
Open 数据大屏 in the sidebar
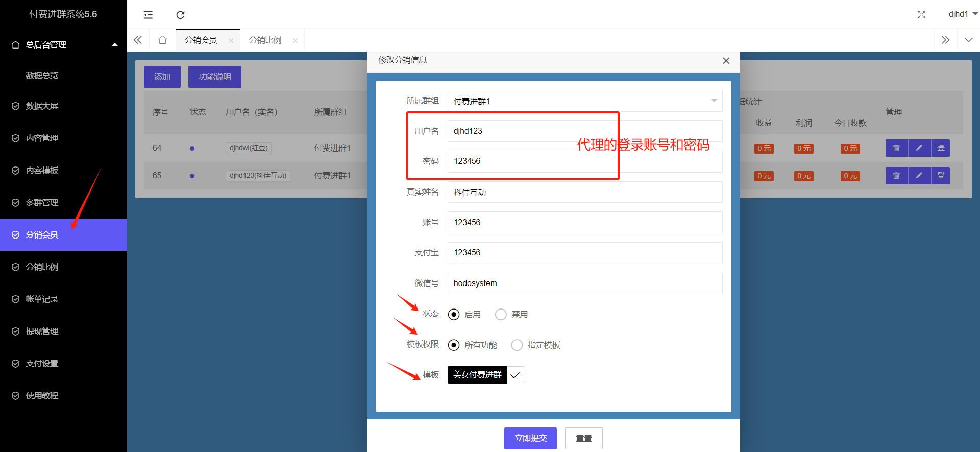pyautogui.click(x=42, y=106)
